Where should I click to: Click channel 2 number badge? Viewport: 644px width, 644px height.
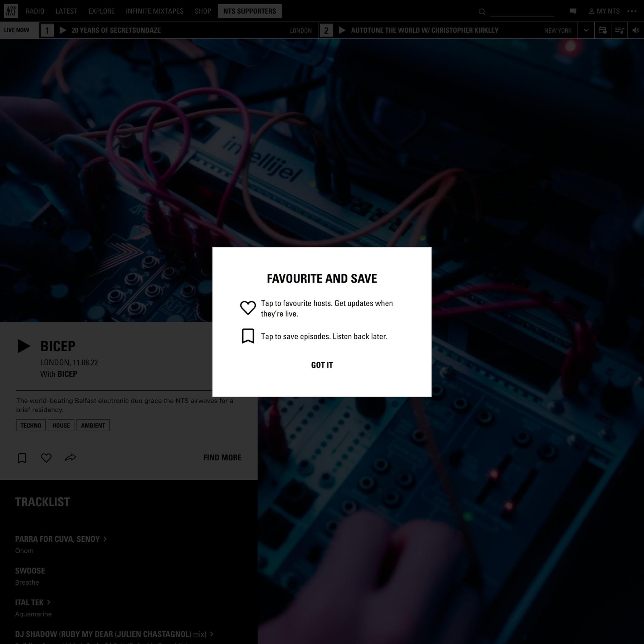point(326,30)
